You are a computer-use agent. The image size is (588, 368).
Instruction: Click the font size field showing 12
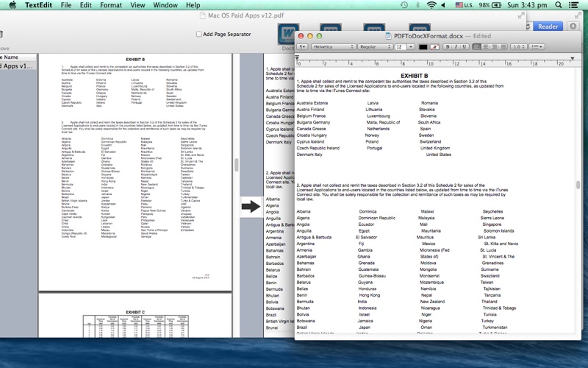[x=400, y=47]
